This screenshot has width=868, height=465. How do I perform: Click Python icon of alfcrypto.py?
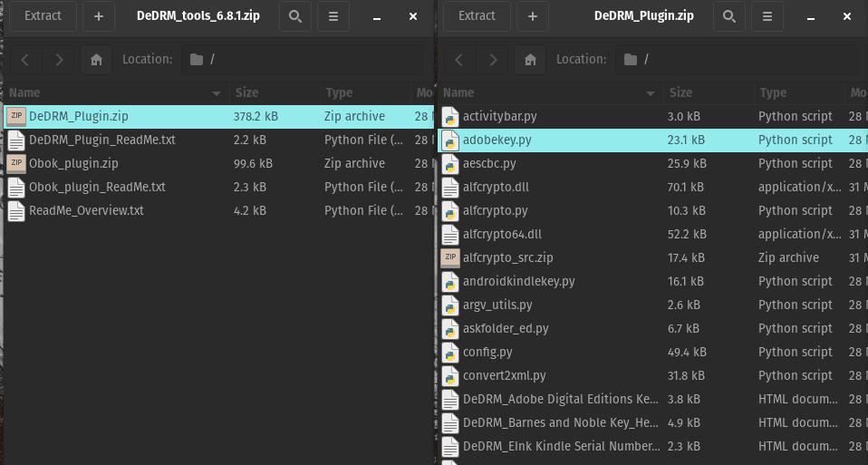click(450, 211)
